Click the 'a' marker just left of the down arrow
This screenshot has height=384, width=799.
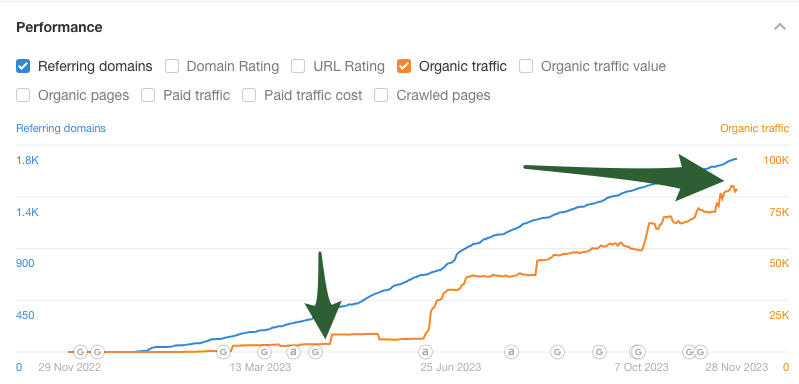[x=293, y=351]
